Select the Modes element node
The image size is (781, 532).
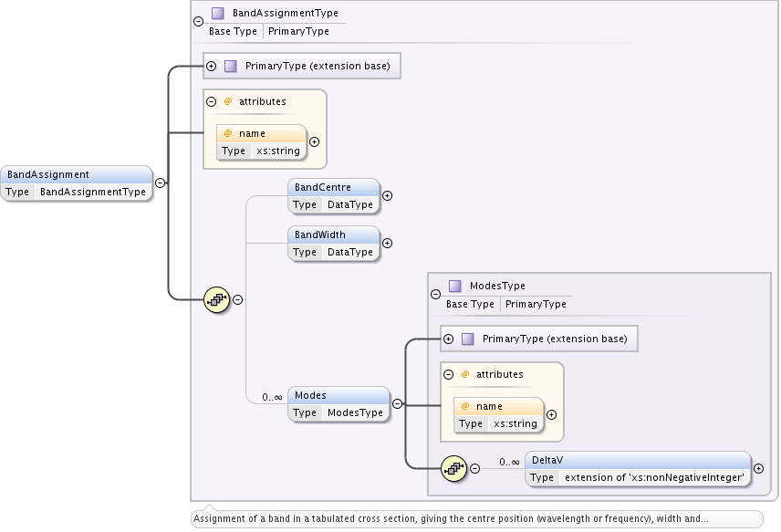(338, 404)
